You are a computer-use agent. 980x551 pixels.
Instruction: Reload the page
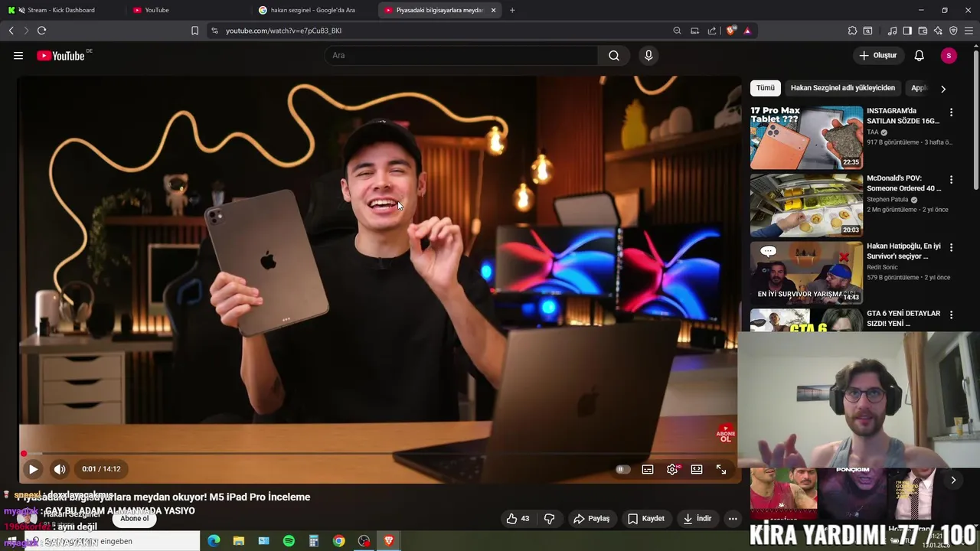(41, 31)
